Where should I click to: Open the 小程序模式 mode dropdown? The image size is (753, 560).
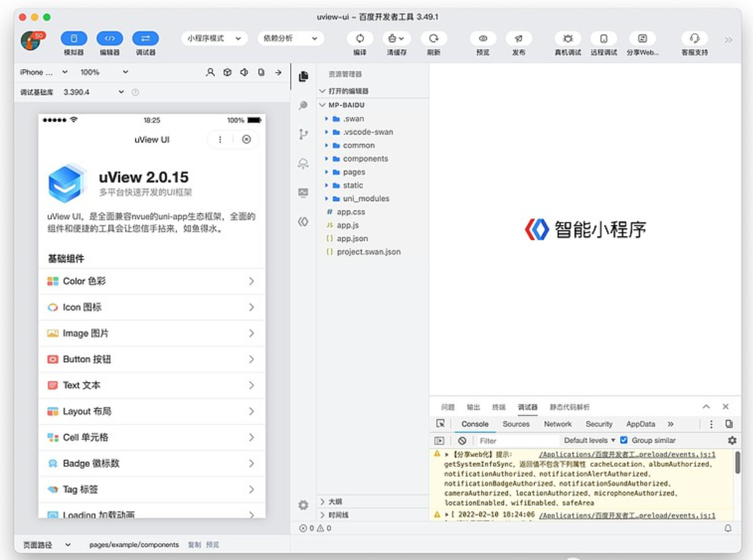pyautogui.click(x=214, y=38)
